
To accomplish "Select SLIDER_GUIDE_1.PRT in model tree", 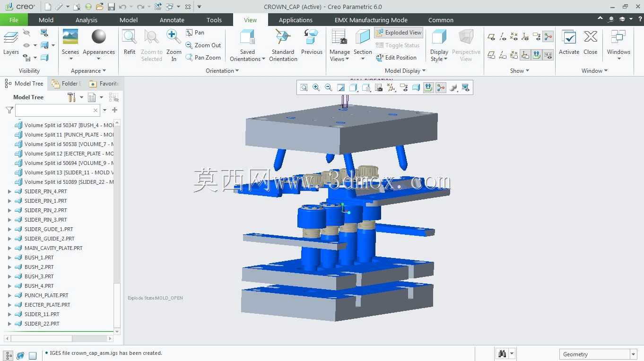I will [49, 229].
